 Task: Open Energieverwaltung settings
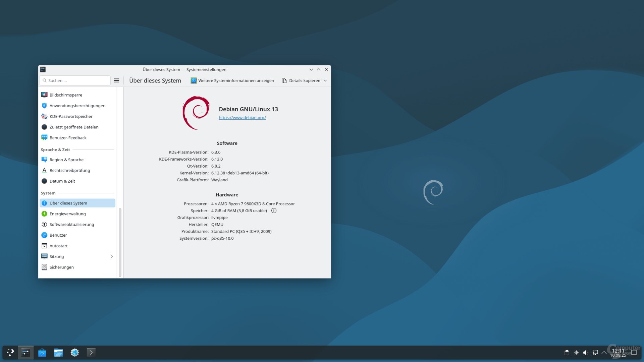coord(67,214)
